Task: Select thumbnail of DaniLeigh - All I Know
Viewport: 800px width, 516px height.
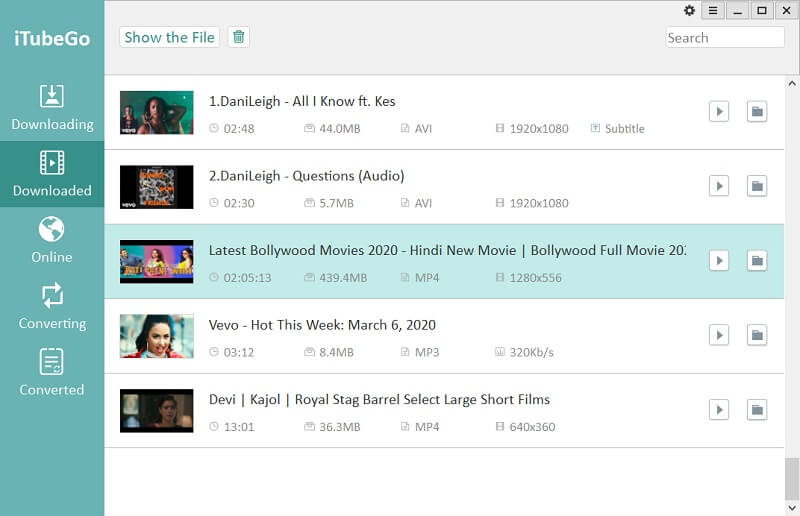Action: coord(157,112)
